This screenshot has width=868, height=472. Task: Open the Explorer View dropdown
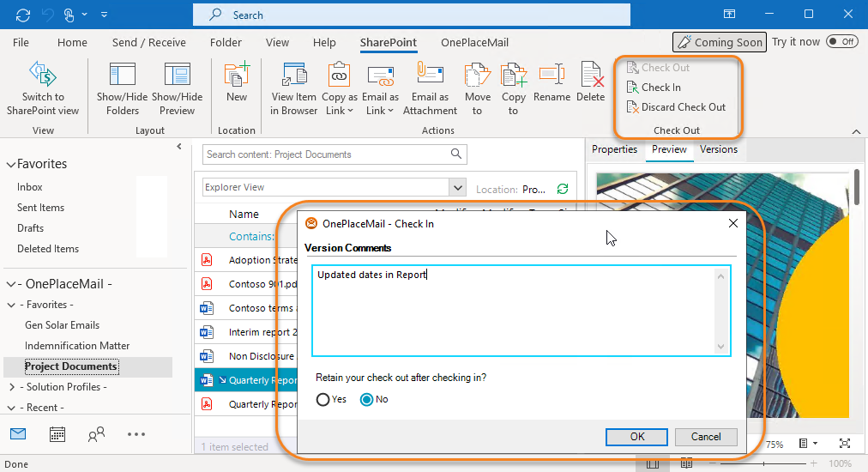[x=458, y=187]
